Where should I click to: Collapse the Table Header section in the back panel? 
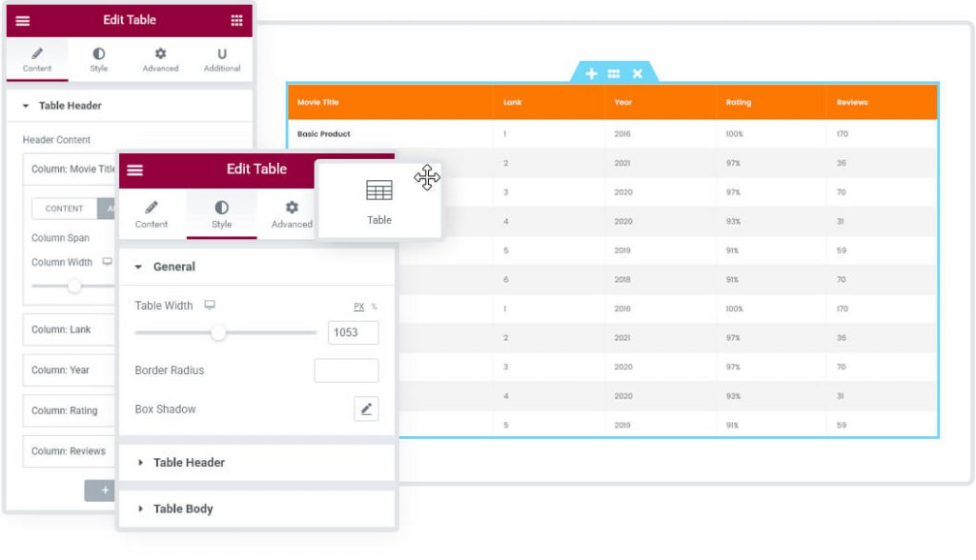pos(130,106)
